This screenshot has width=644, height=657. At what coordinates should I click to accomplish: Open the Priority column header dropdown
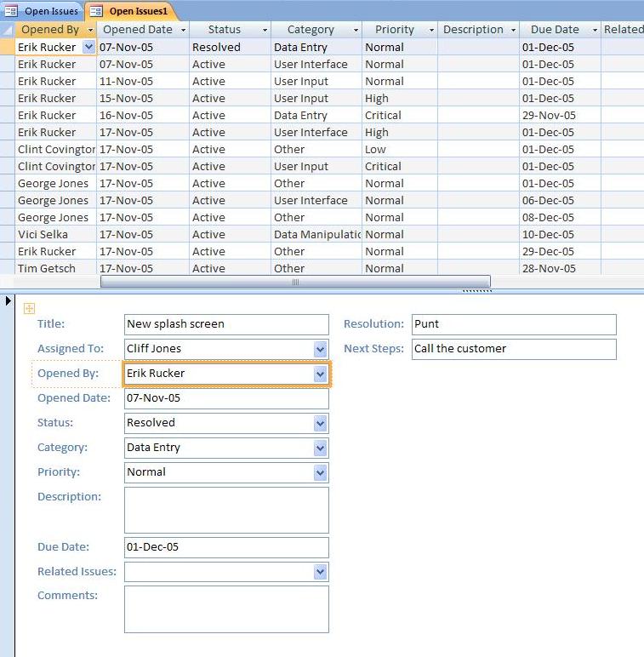pos(431,30)
